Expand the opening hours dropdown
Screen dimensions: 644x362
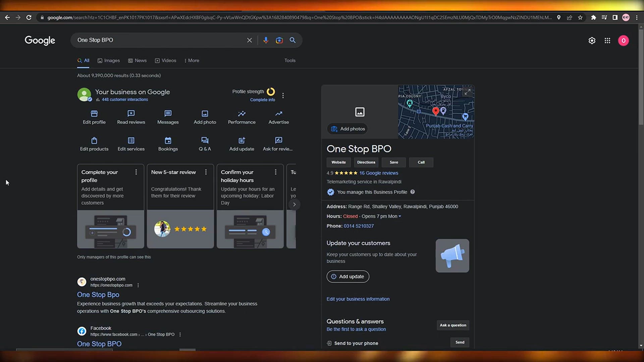coord(400,217)
